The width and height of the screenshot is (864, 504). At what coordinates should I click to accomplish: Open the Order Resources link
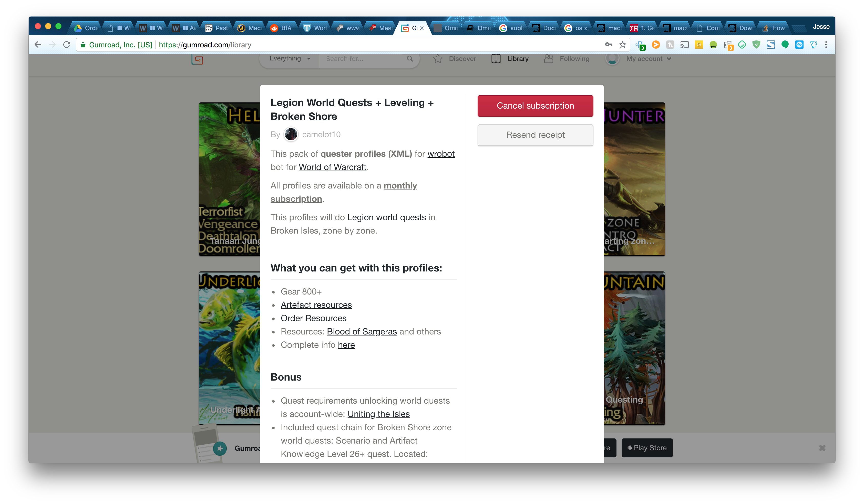point(313,318)
